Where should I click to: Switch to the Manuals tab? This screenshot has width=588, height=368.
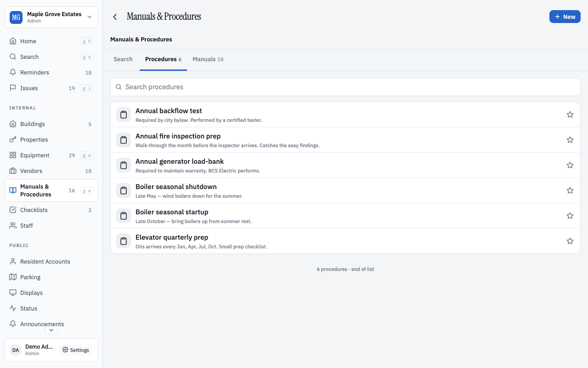click(208, 59)
